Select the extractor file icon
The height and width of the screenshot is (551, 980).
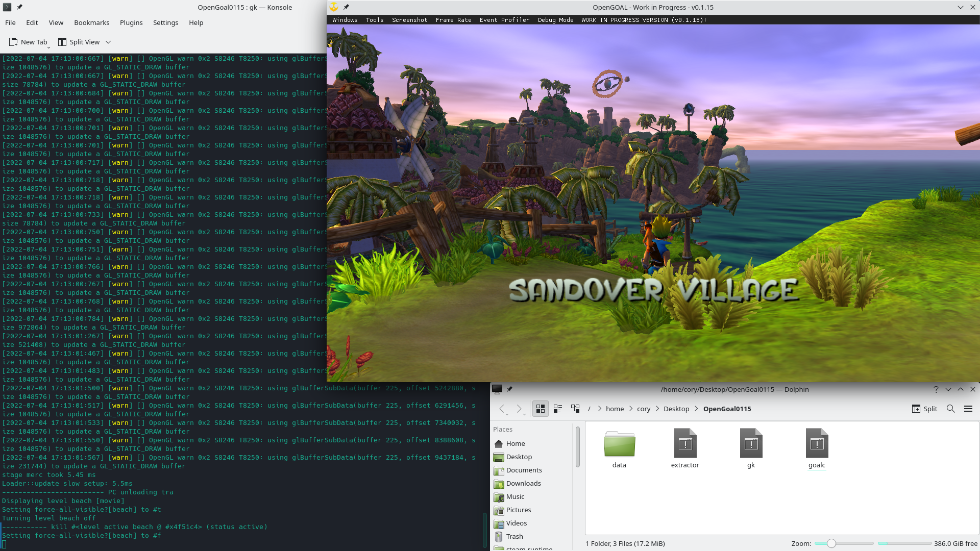click(x=685, y=444)
